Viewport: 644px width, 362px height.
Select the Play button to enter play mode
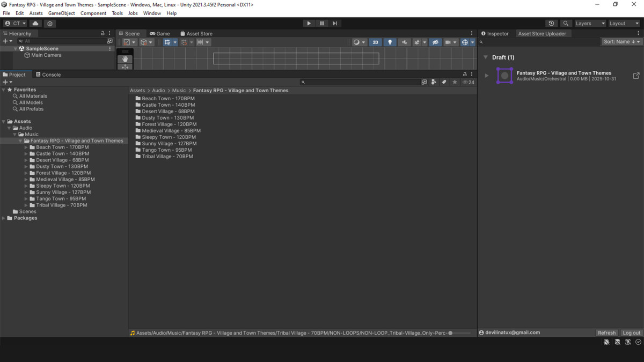(x=309, y=23)
